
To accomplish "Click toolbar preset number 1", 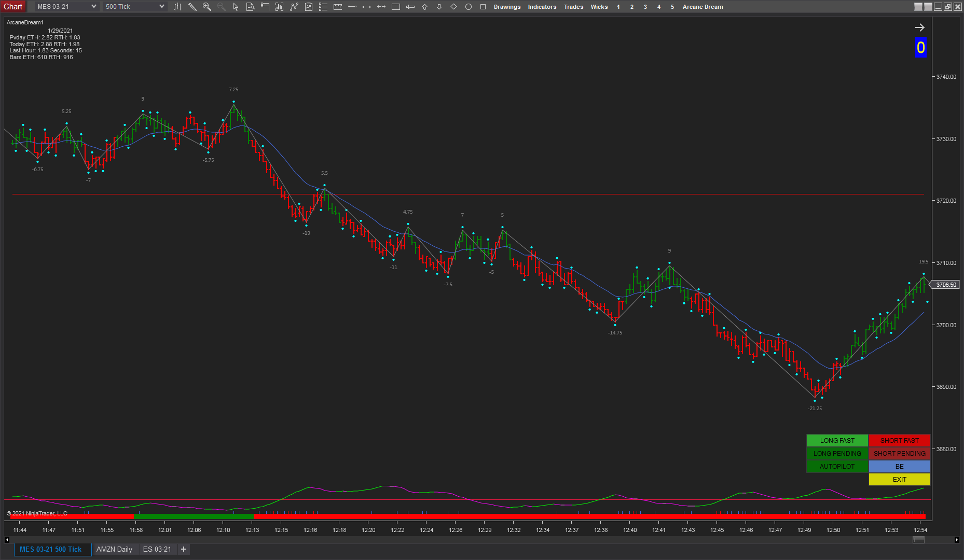I will pyautogui.click(x=618, y=7).
